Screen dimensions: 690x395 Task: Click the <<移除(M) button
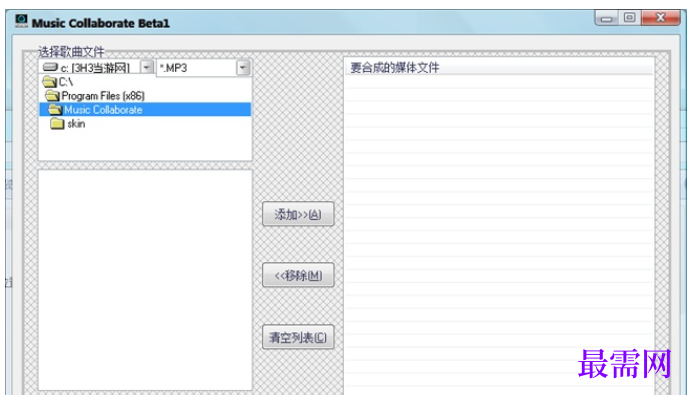tap(298, 275)
